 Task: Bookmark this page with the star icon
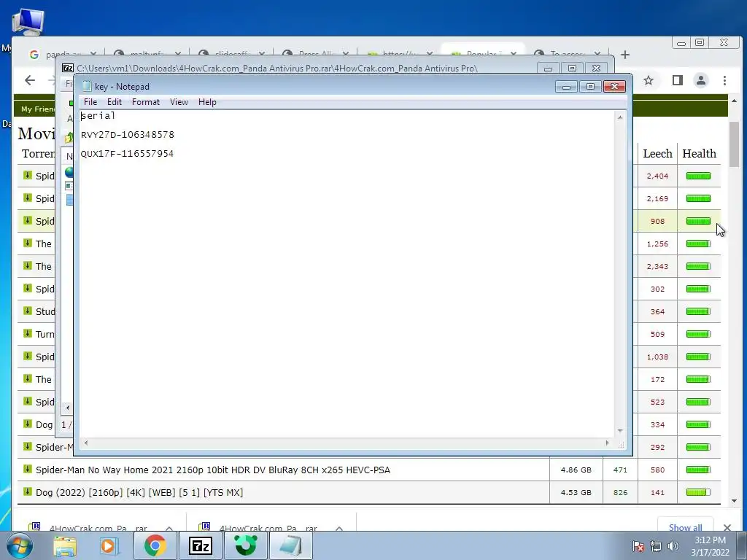point(649,80)
